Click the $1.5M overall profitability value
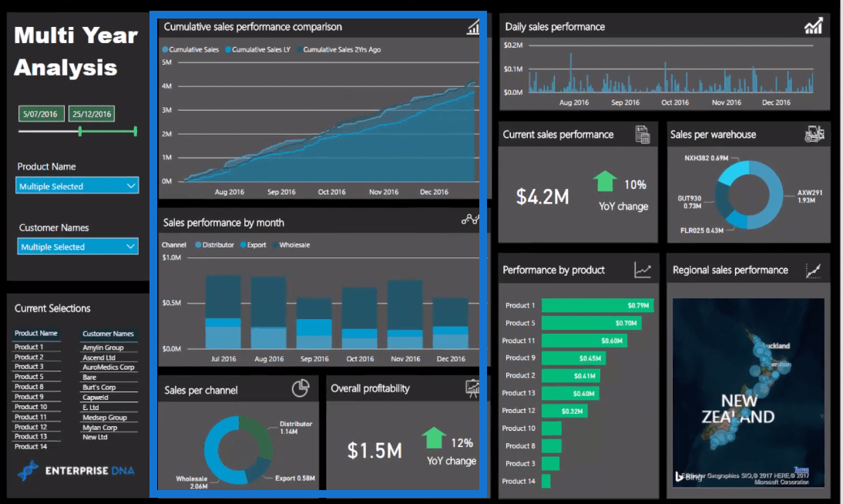Screen dimensions: 843x504 374,451
